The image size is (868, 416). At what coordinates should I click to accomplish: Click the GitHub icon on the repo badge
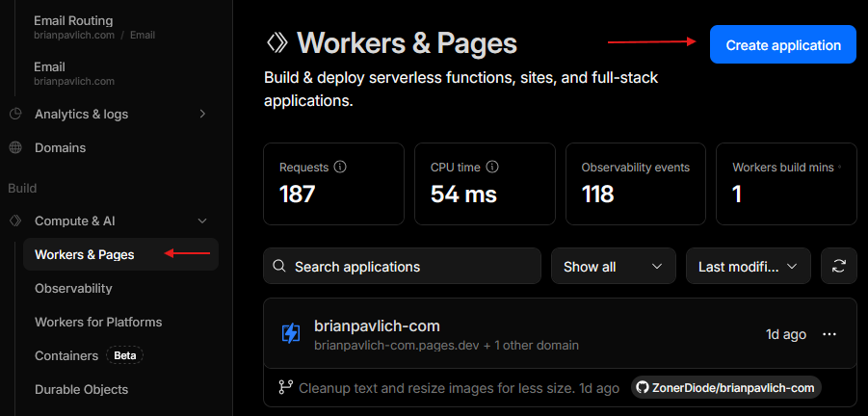tap(645, 388)
